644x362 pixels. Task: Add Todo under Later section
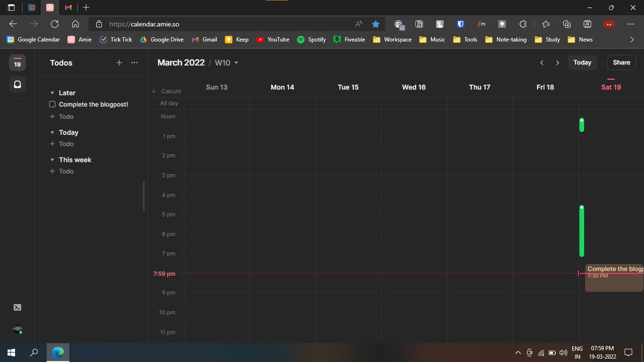tap(62, 116)
